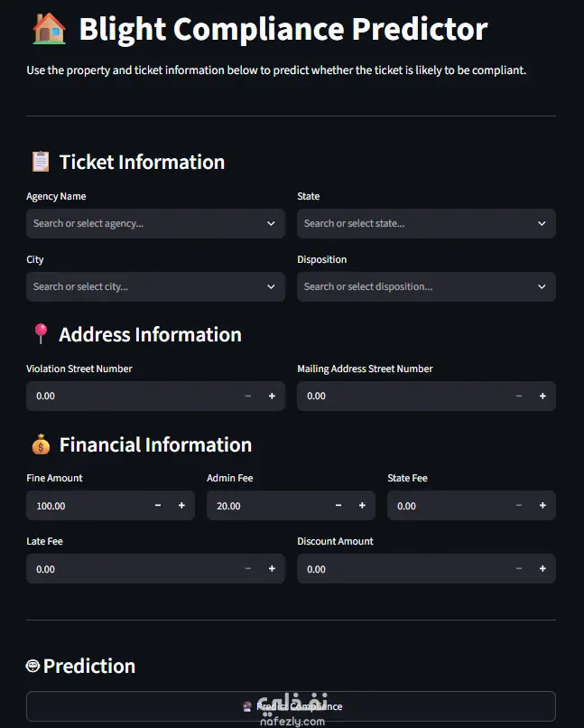Click the pushpin Address Information icon

pos(41,333)
